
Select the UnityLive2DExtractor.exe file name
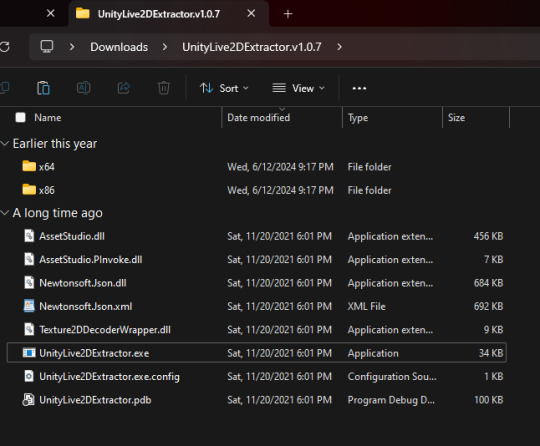click(x=94, y=353)
